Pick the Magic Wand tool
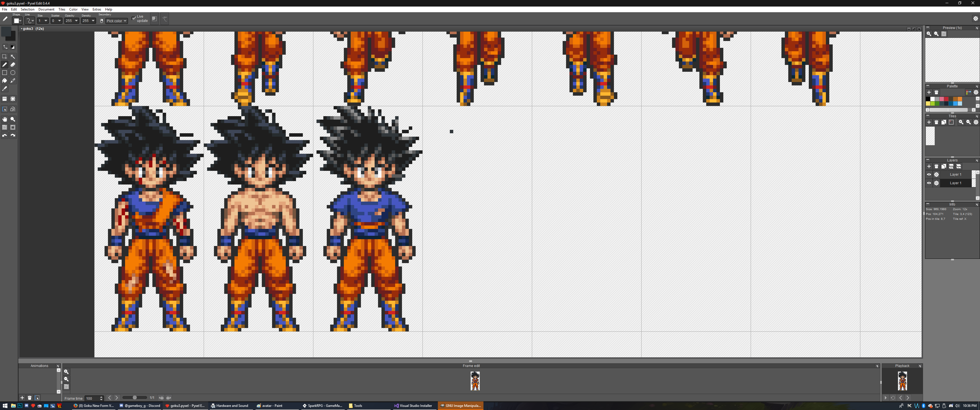The image size is (980, 410). click(x=13, y=57)
